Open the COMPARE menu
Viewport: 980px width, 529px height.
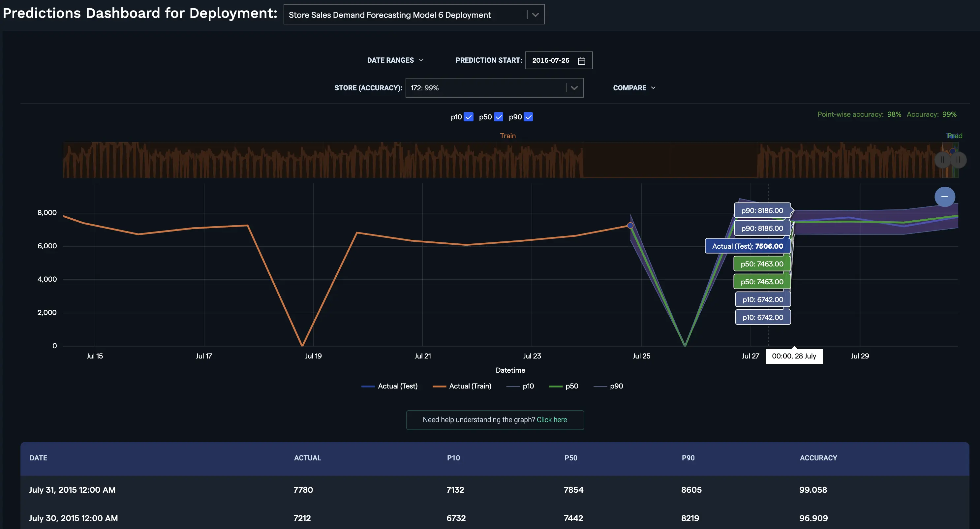(634, 87)
